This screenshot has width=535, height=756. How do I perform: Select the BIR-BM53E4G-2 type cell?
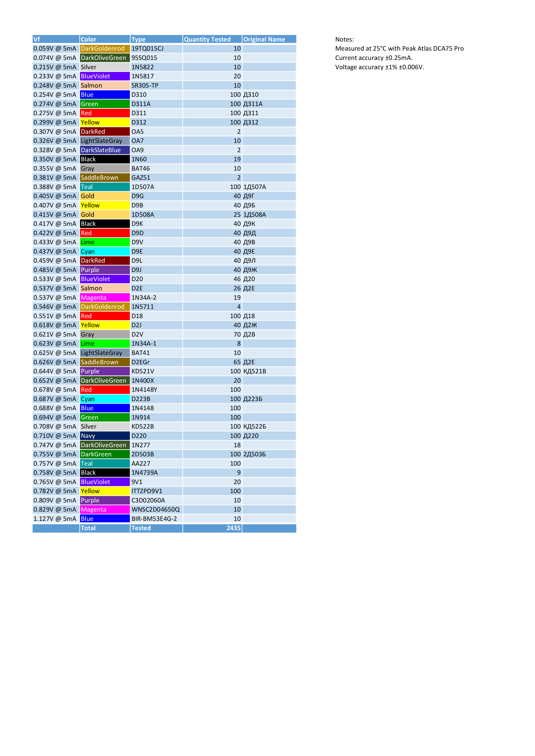[157, 519]
